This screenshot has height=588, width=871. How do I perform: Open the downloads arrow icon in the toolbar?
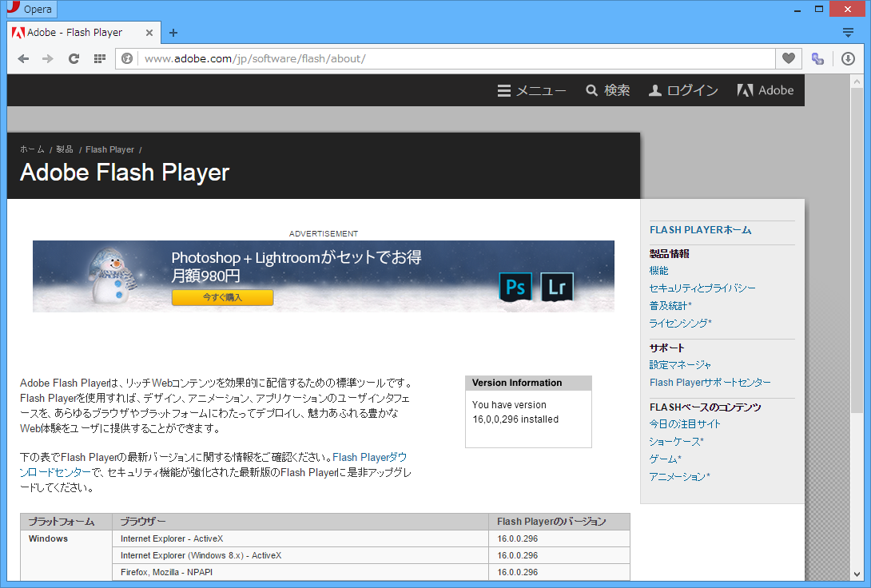click(848, 58)
